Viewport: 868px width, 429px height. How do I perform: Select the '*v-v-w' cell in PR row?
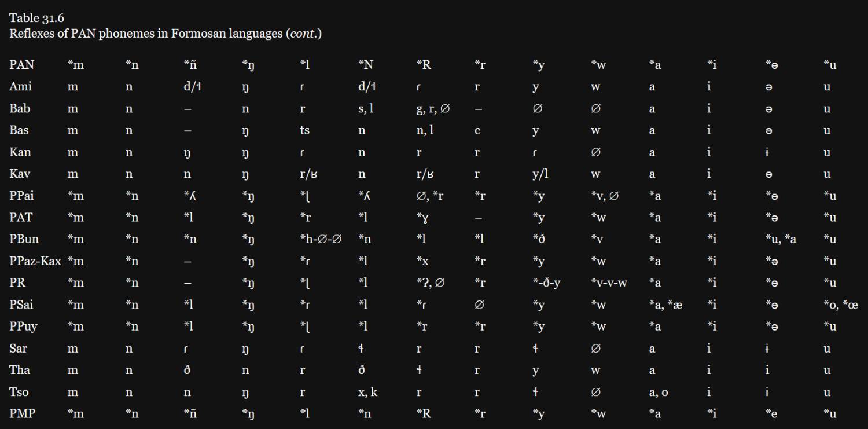click(609, 283)
